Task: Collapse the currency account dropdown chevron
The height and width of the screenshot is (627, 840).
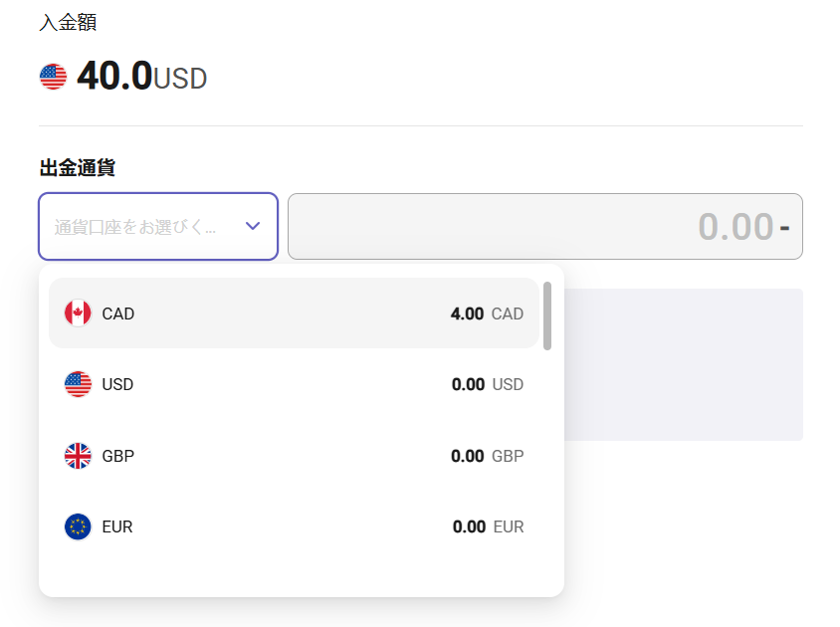Action: (x=253, y=226)
